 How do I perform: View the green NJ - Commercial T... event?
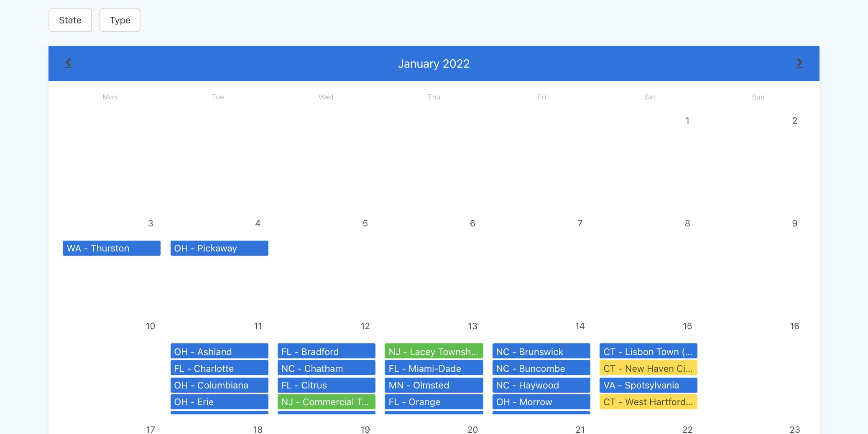tap(327, 402)
